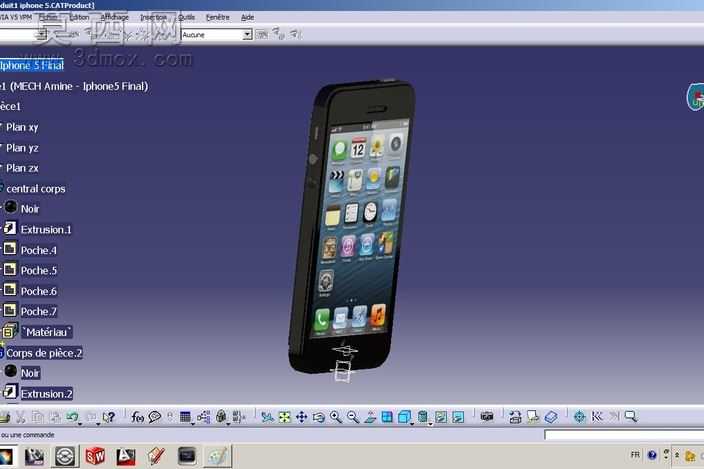Select the Iphone 5 Final root node
Image resolution: width=704 pixels, height=469 pixels.
(32, 66)
